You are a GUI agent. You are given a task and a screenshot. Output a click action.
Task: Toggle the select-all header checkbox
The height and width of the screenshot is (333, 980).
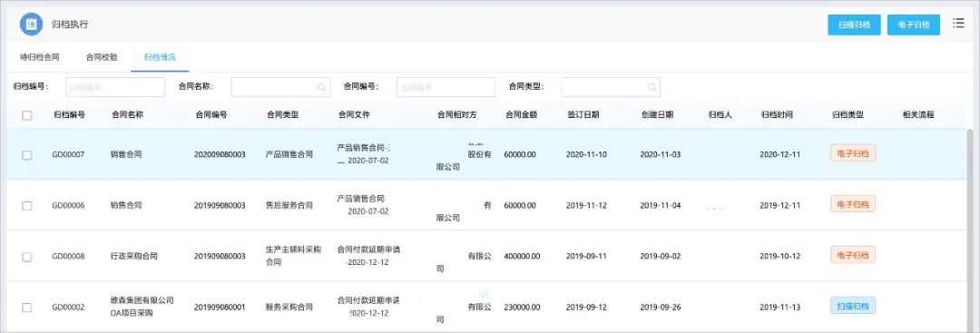pyautogui.click(x=27, y=115)
